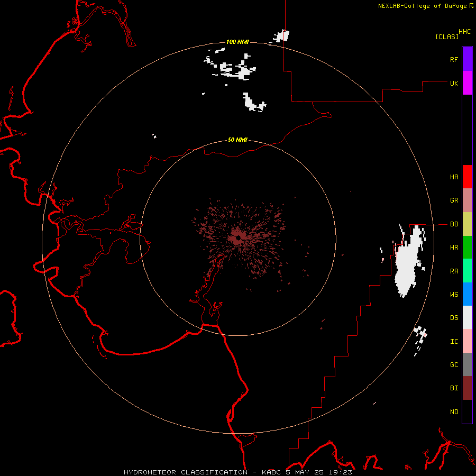Click the RA light green legend swatch

[x=467, y=271]
